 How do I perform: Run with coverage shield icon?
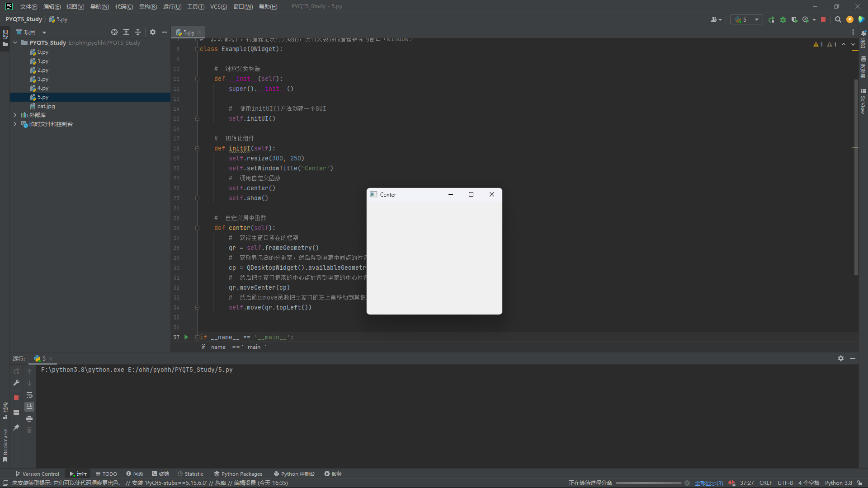pos(794,19)
